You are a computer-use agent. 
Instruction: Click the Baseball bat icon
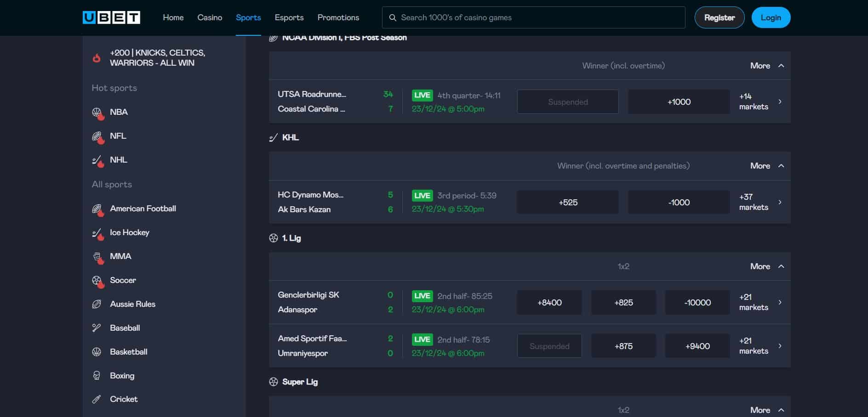tap(97, 328)
